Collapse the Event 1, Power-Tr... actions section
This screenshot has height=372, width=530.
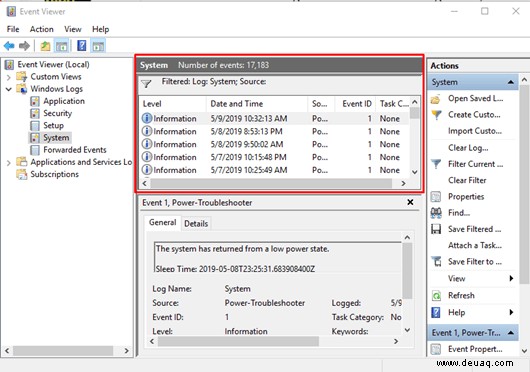tap(511, 333)
